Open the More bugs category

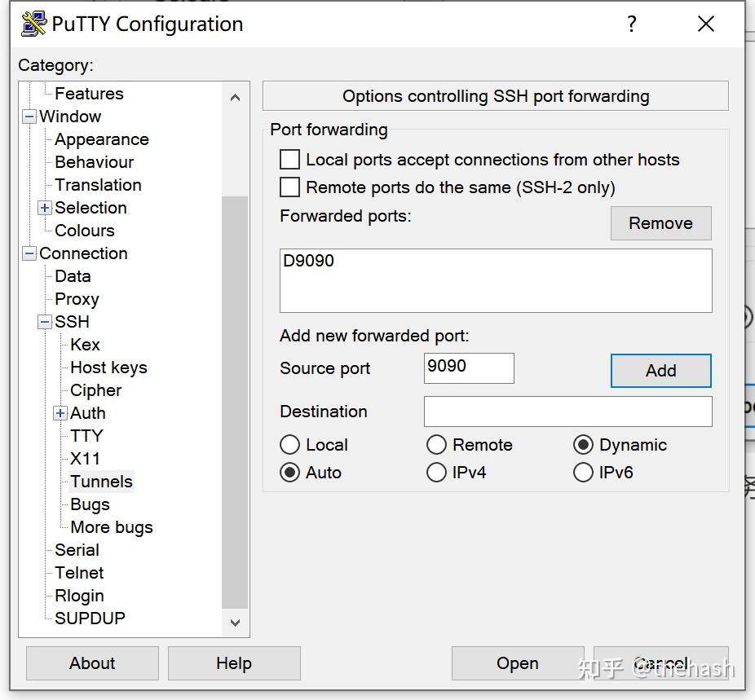pyautogui.click(x=111, y=527)
